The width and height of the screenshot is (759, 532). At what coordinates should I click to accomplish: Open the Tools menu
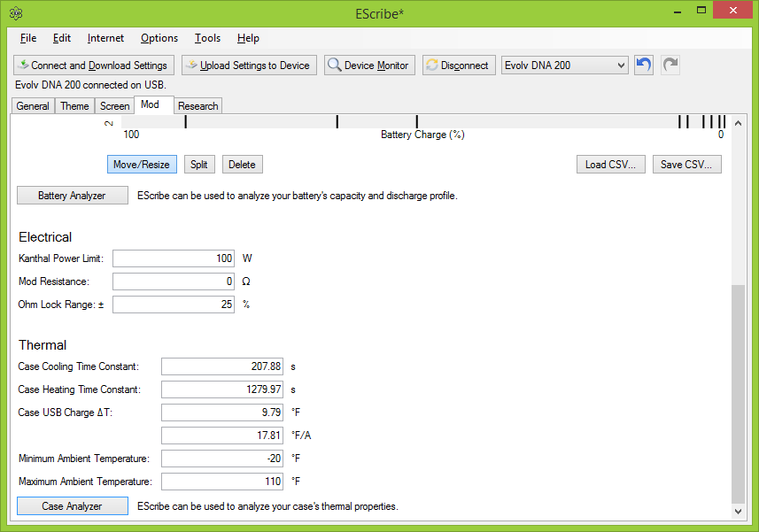tap(207, 38)
